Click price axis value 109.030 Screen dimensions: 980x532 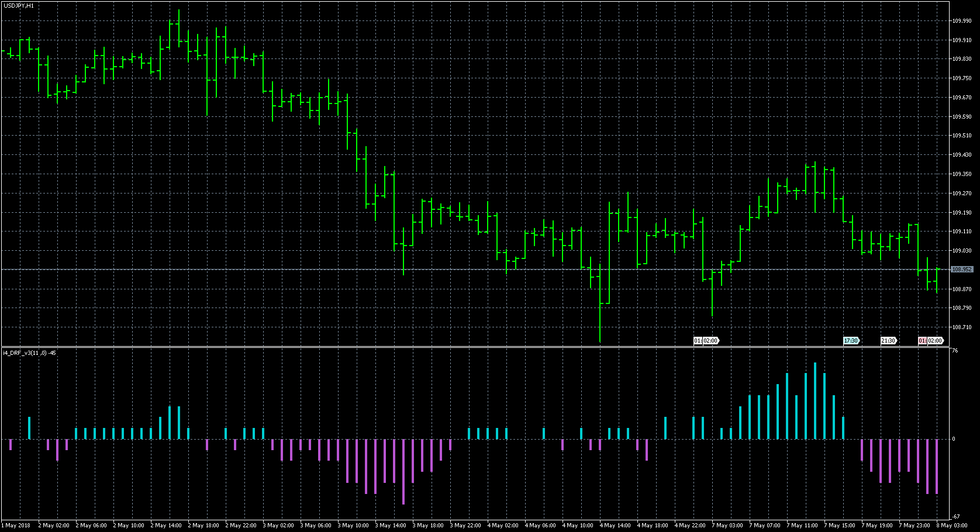click(962, 251)
